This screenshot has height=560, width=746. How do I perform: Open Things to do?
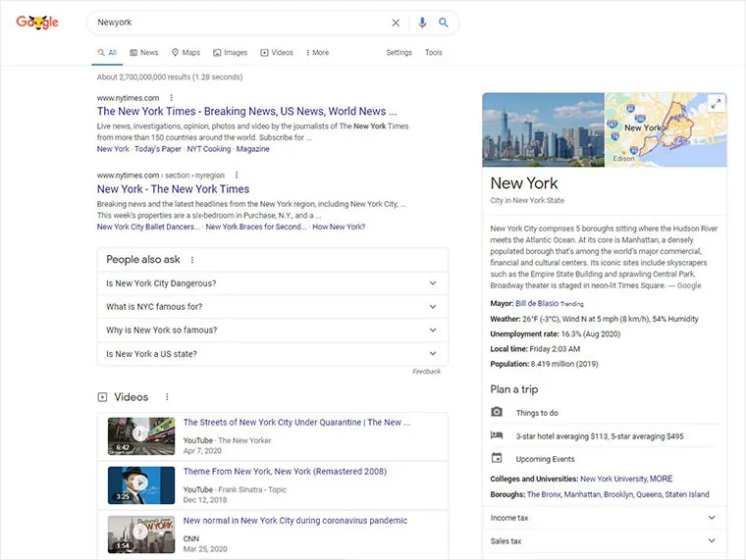pyautogui.click(x=537, y=413)
